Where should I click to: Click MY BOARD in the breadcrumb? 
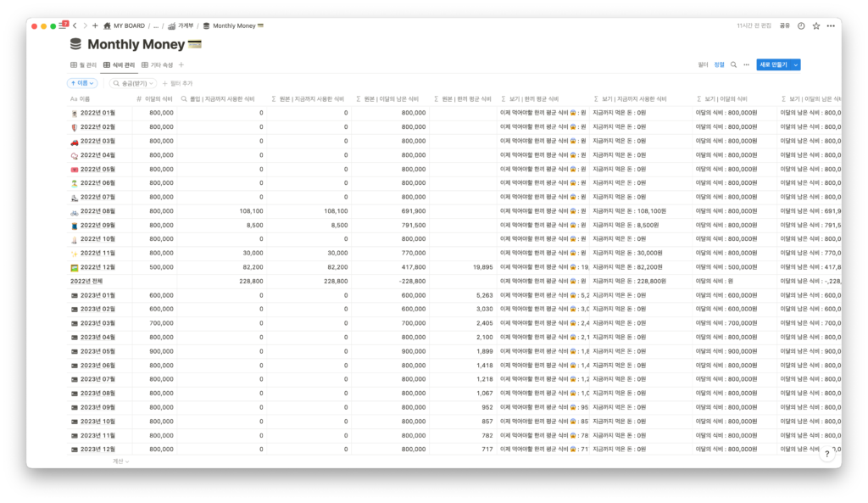[x=124, y=26]
